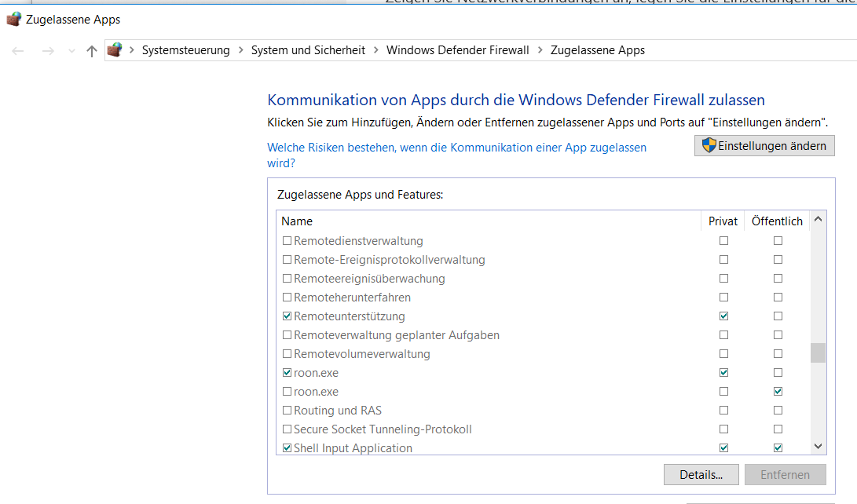Viewport: 857px width, 504px height.
Task: Check Öffentlich for Secure Socket Tunneling-Protokoll
Action: (778, 429)
